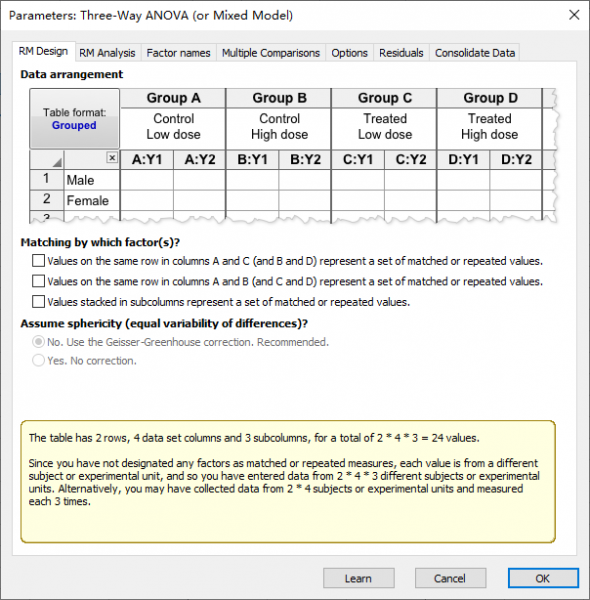This screenshot has width=590, height=600.
Task: Click the Table format Grouped box
Action: [x=75, y=119]
